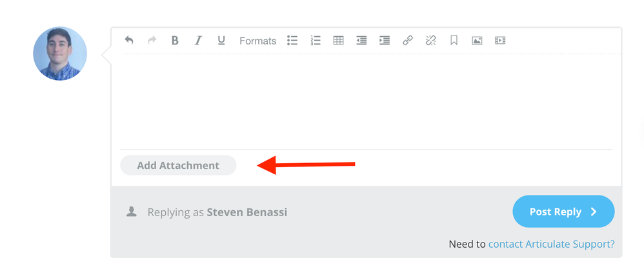
Task: Insert video media into reply
Action: [500, 41]
